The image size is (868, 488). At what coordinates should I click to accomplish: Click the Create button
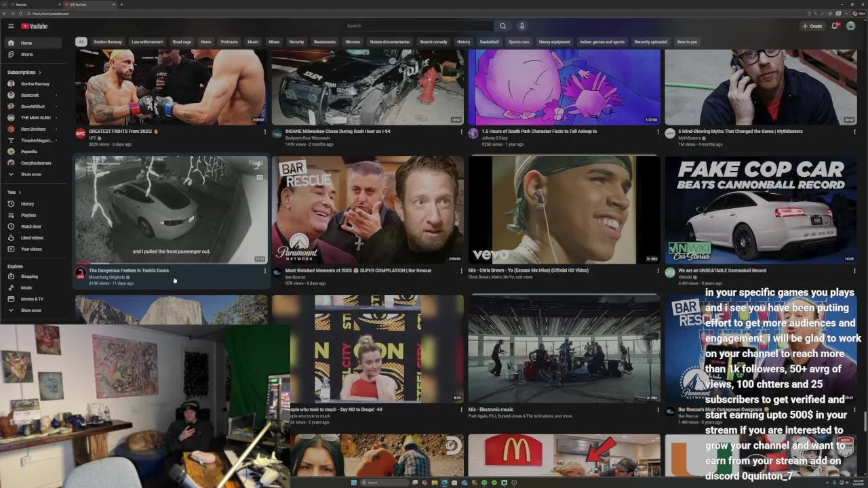pos(812,26)
